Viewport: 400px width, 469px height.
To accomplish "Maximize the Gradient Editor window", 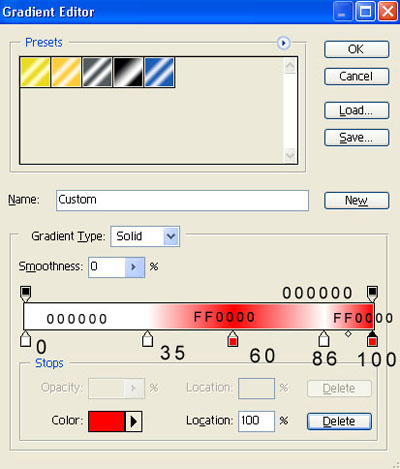I will [x=365, y=12].
